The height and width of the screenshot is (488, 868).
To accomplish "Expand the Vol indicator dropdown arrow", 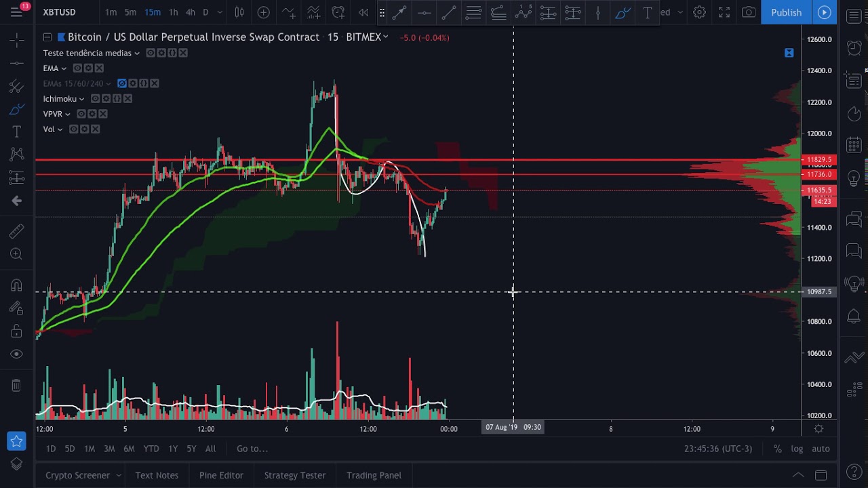I will (x=60, y=129).
